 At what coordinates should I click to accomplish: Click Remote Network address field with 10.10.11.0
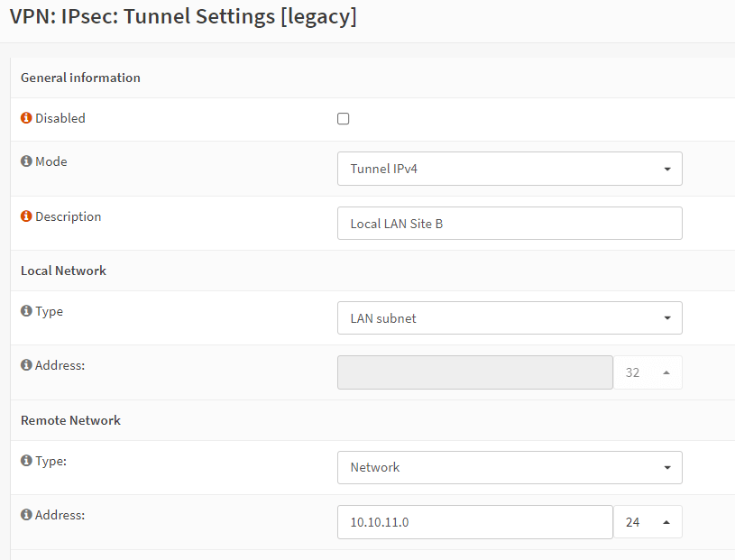pyautogui.click(x=475, y=522)
